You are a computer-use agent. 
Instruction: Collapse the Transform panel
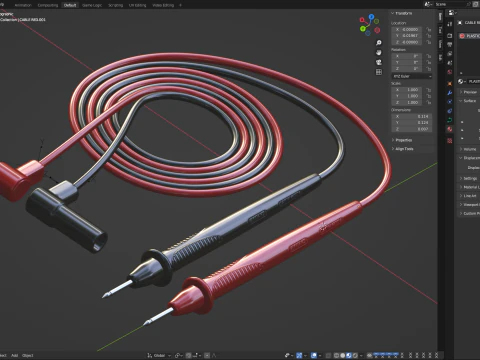402,13
